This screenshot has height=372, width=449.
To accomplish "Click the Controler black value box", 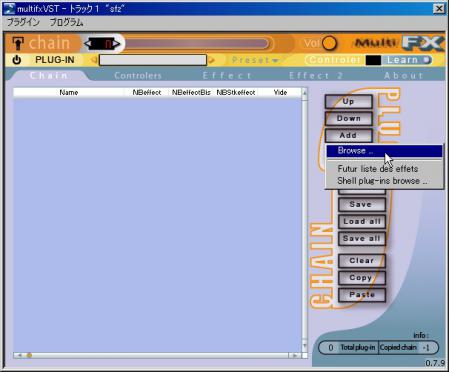I will click(373, 60).
